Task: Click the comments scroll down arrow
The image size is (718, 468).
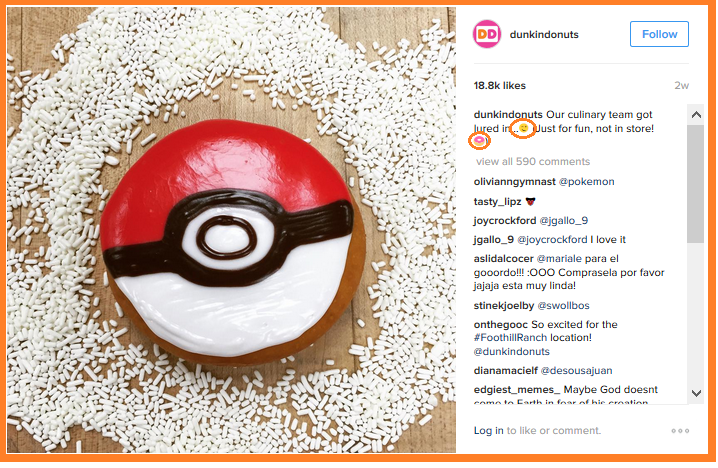Action: 696,393
